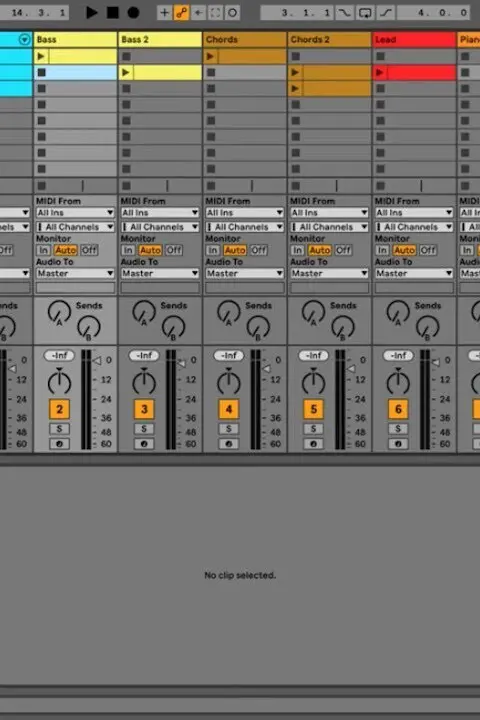Screen dimensions: 480x720
Task: Toggle the Automation Arm button in transport
Action: tap(181, 12)
